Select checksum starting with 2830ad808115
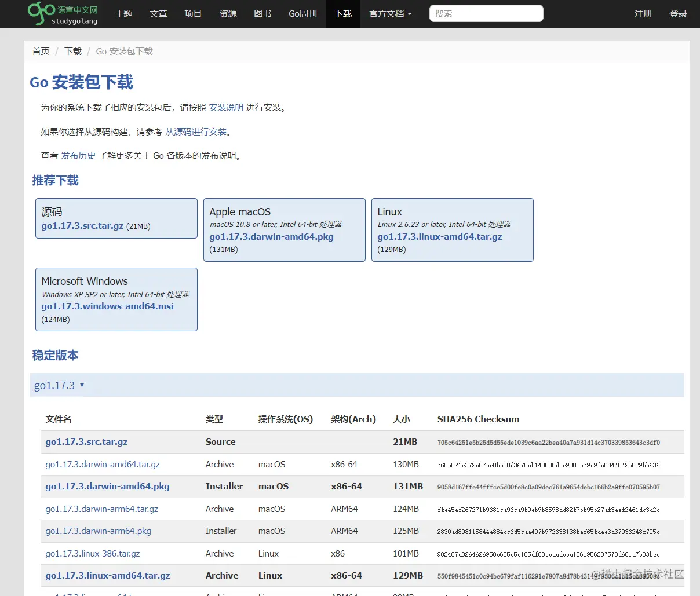The height and width of the screenshot is (596, 700). [x=548, y=532]
